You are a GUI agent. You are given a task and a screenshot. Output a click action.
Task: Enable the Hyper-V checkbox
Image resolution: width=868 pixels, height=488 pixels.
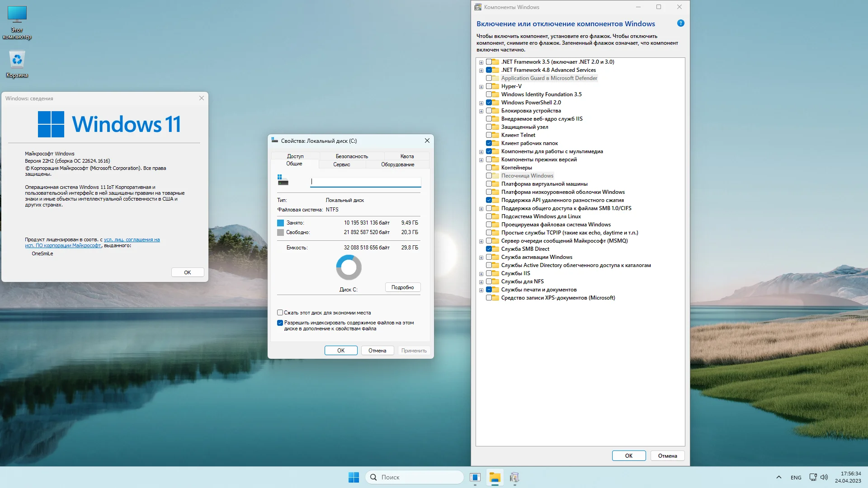[x=489, y=86]
